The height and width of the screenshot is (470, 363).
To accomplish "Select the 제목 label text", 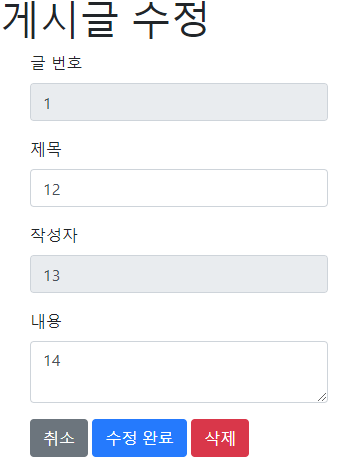I will (46, 149).
